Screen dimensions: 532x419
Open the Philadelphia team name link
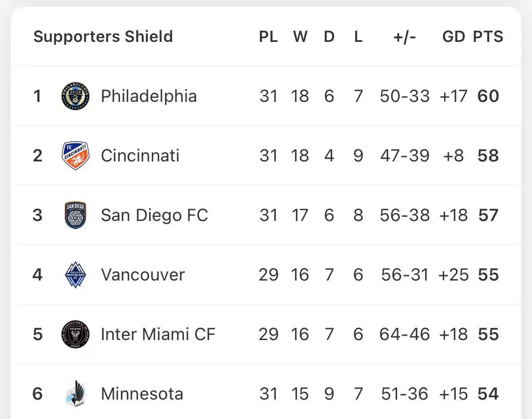coord(149,96)
